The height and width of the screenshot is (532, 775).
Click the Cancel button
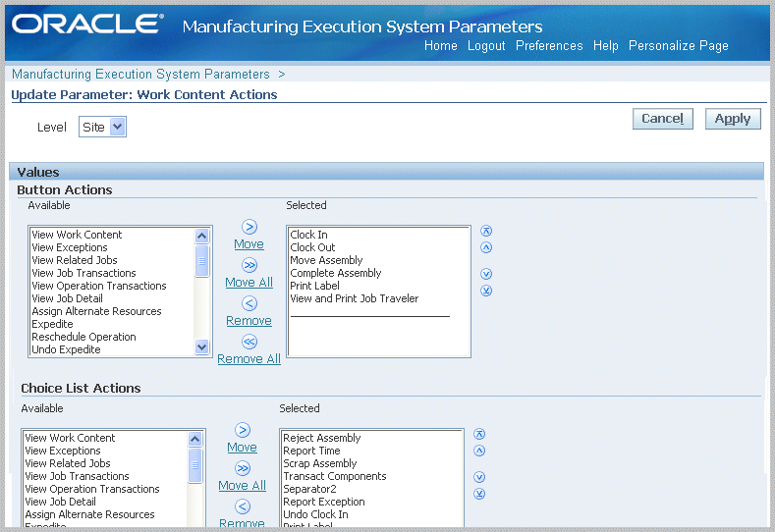[x=663, y=119]
